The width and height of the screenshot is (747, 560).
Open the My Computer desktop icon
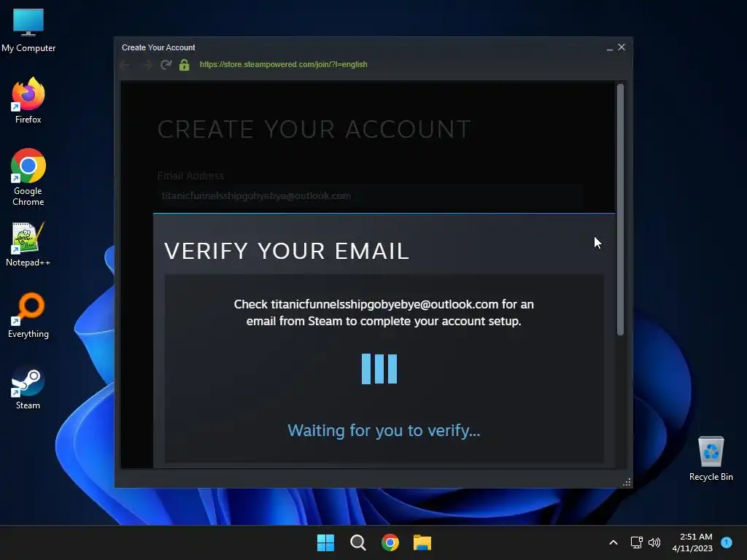(28, 31)
